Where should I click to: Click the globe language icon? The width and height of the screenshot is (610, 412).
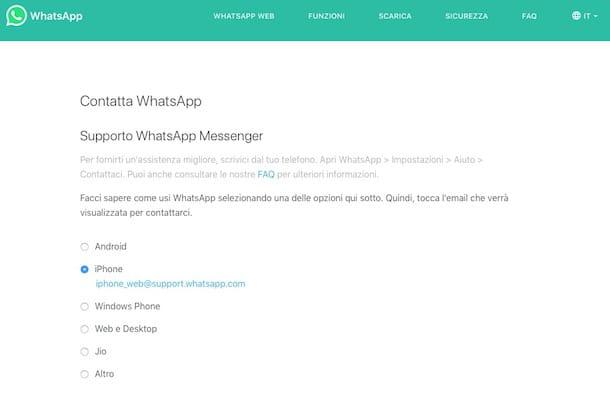[x=576, y=16]
